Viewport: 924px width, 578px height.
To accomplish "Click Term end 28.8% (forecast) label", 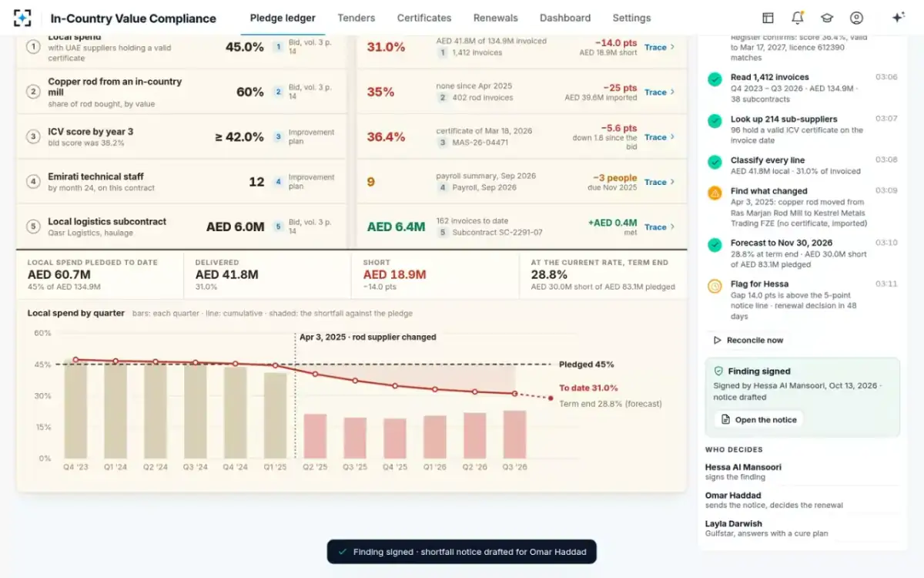I will click(x=610, y=403).
